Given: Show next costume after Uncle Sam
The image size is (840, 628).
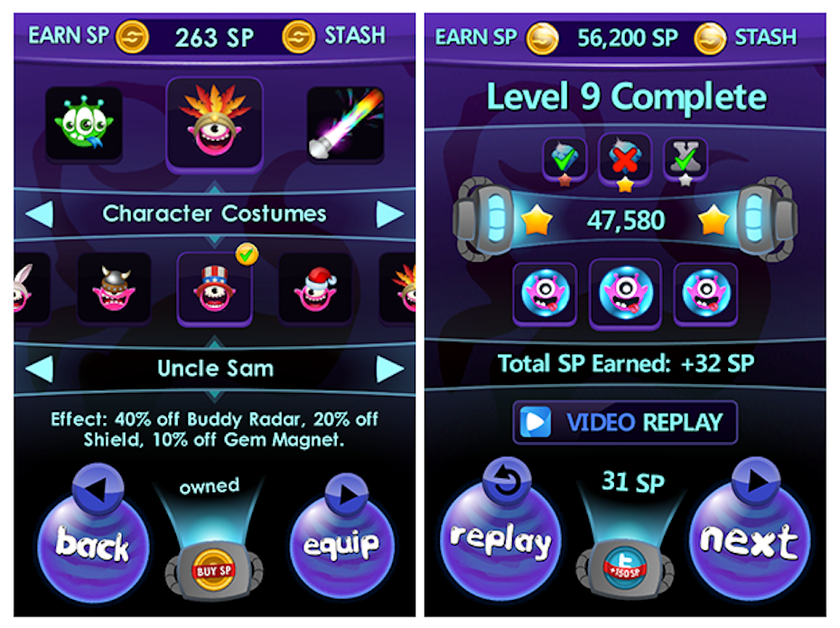Looking at the screenshot, I should tap(390, 370).
